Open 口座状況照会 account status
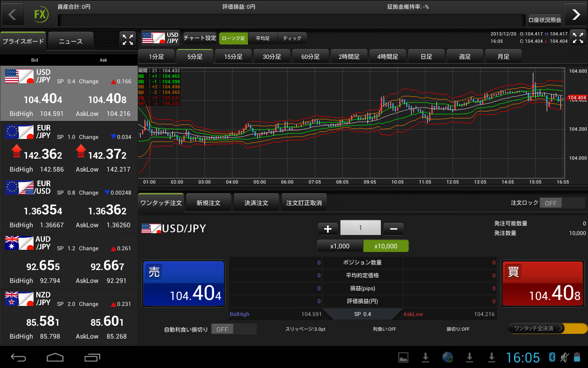The height and width of the screenshot is (368, 588). [x=545, y=20]
